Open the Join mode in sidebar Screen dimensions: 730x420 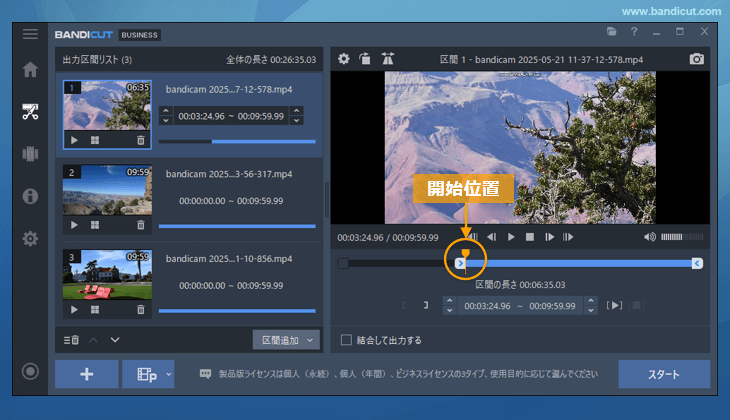30,153
